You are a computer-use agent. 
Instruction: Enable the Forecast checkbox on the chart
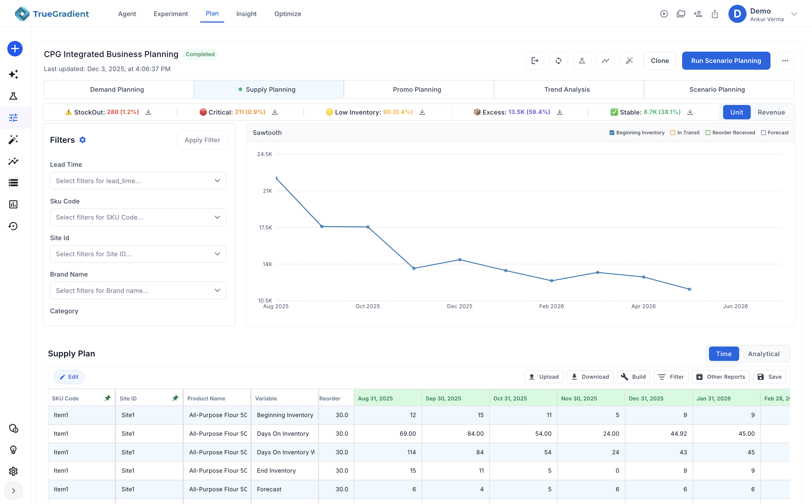763,132
